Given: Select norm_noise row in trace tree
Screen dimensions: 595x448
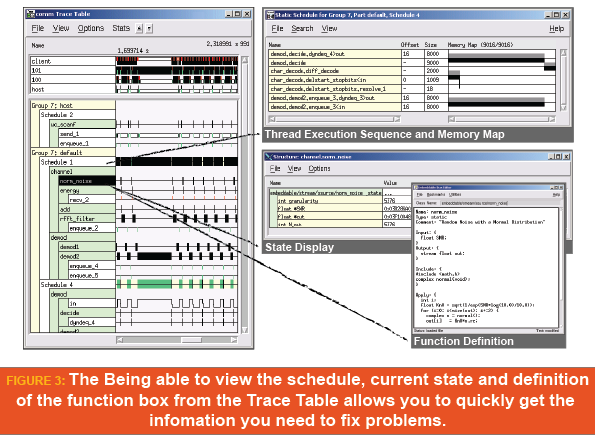Looking at the screenshot, I should click(x=87, y=181).
